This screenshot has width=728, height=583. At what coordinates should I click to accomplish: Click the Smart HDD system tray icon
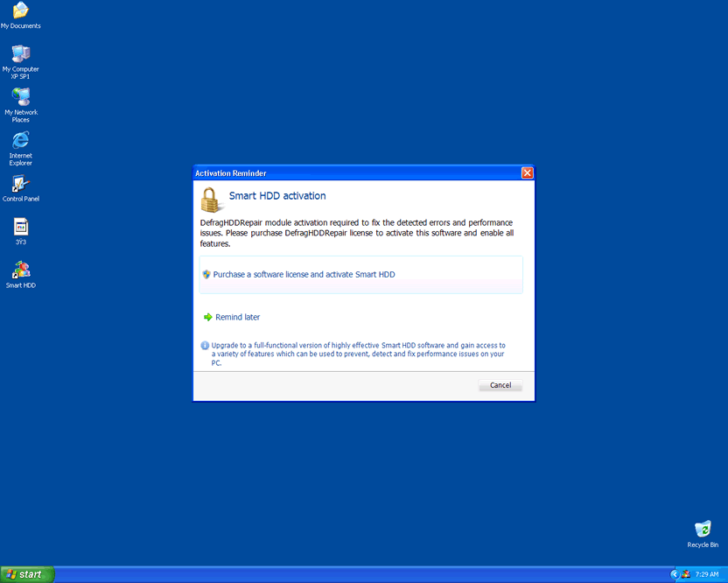click(x=686, y=574)
